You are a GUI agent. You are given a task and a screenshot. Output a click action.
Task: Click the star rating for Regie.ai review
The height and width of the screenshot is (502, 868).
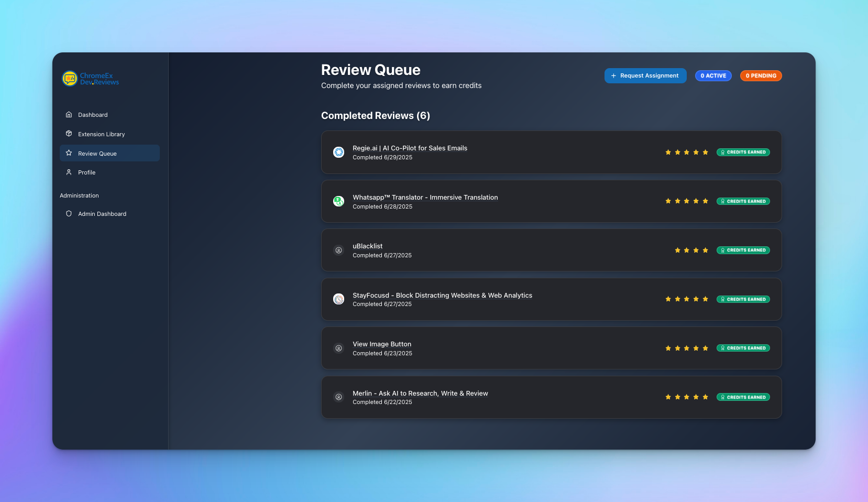click(x=687, y=152)
